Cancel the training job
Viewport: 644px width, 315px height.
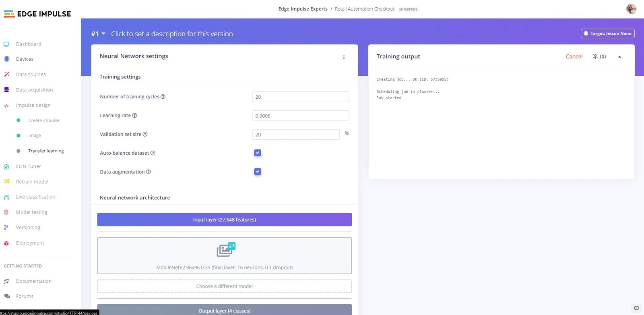pyautogui.click(x=574, y=56)
